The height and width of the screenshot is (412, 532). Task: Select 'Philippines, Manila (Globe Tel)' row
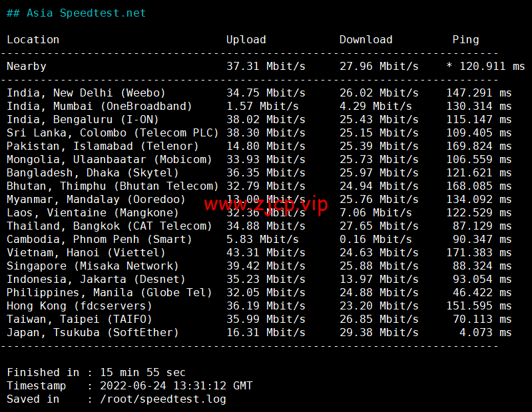259,292
